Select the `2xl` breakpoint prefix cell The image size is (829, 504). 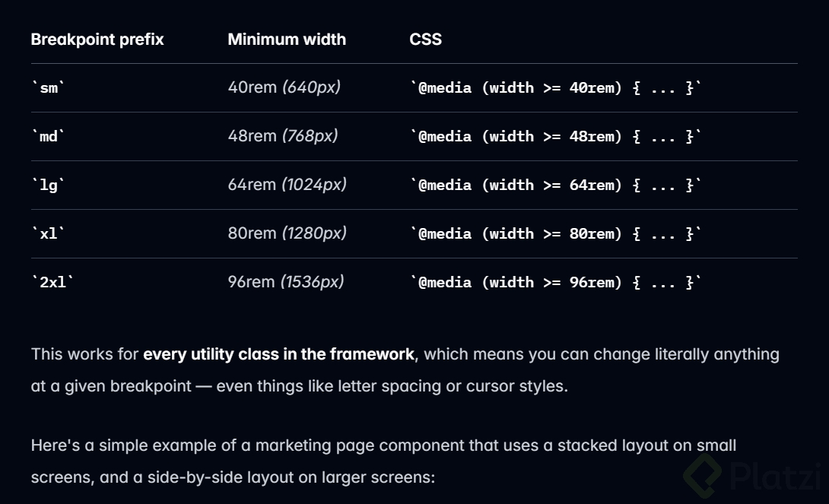coord(52,283)
